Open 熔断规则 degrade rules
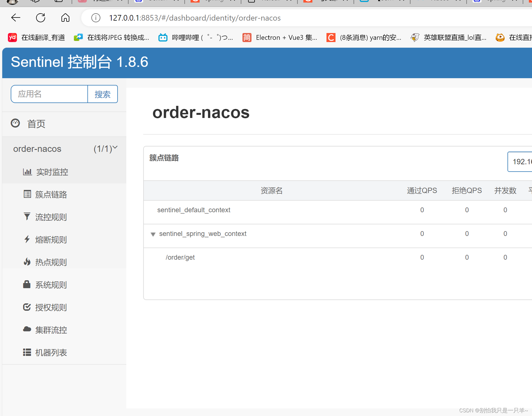 64,240
